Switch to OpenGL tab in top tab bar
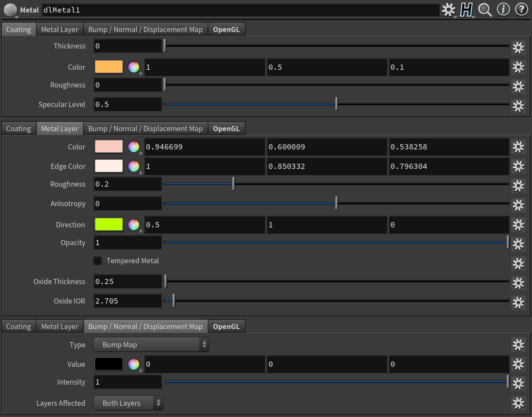The image size is (532, 417). click(226, 29)
